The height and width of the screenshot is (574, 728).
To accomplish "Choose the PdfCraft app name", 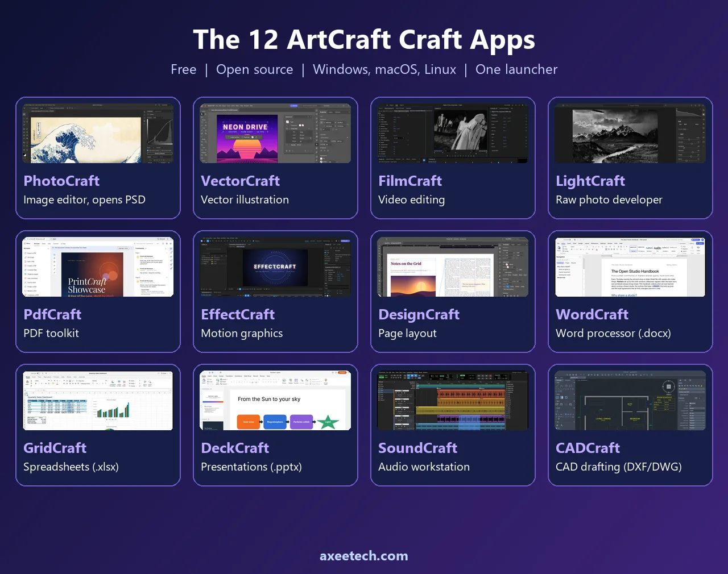I will [52, 314].
